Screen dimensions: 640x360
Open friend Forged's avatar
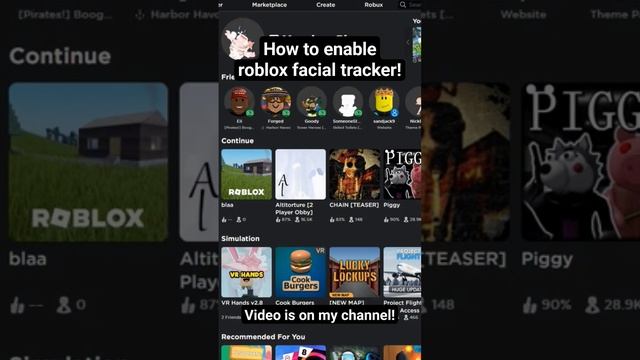pos(276,101)
